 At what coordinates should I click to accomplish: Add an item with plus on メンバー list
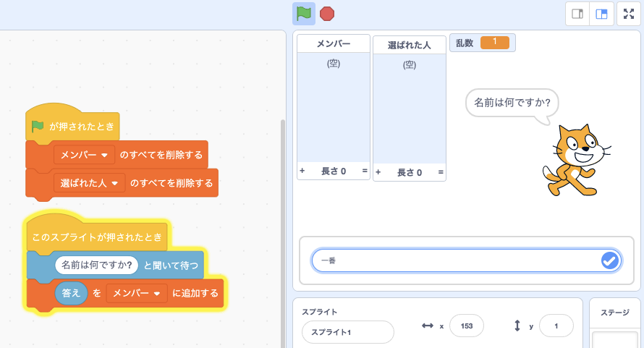tap(302, 171)
